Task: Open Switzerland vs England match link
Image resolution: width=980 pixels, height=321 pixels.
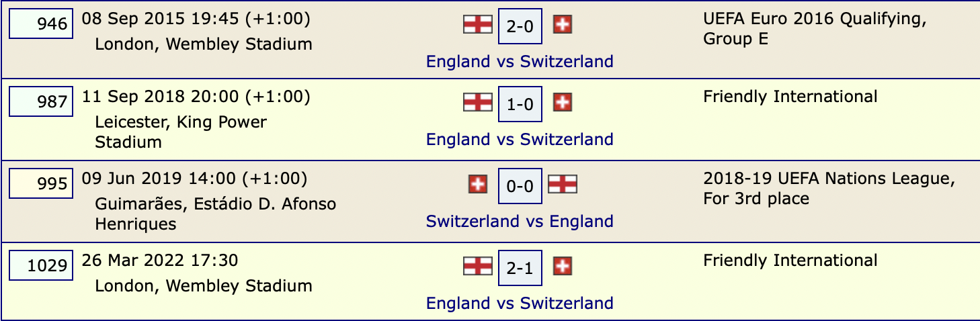Action: tap(520, 222)
